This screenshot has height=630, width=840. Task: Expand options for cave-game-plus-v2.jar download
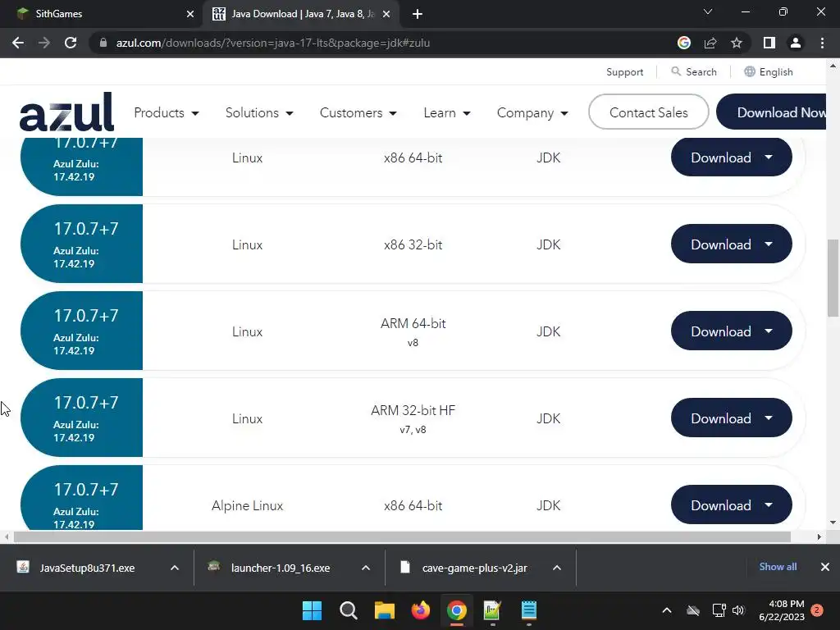pyautogui.click(x=557, y=568)
